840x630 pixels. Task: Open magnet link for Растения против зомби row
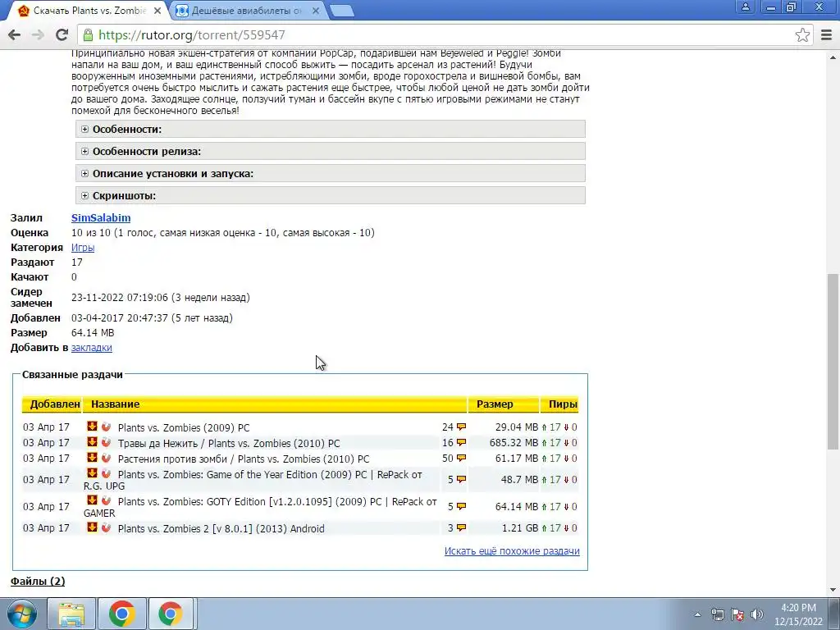click(x=106, y=458)
